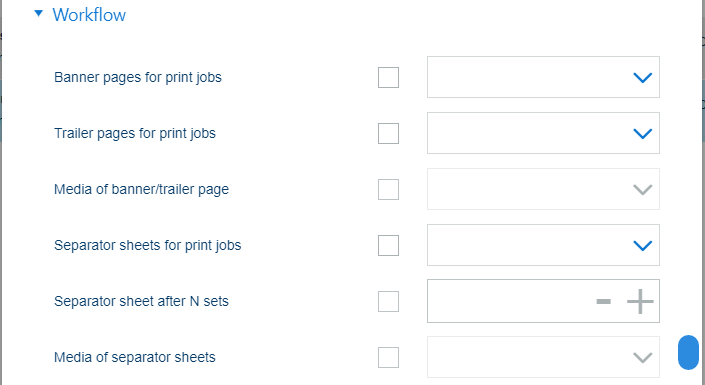
Task: Toggle Media of separator sheets checkbox
Action: tap(388, 358)
